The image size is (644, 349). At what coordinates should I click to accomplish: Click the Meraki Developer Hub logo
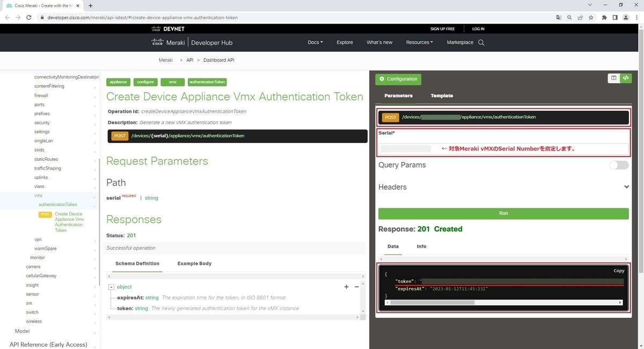click(191, 42)
